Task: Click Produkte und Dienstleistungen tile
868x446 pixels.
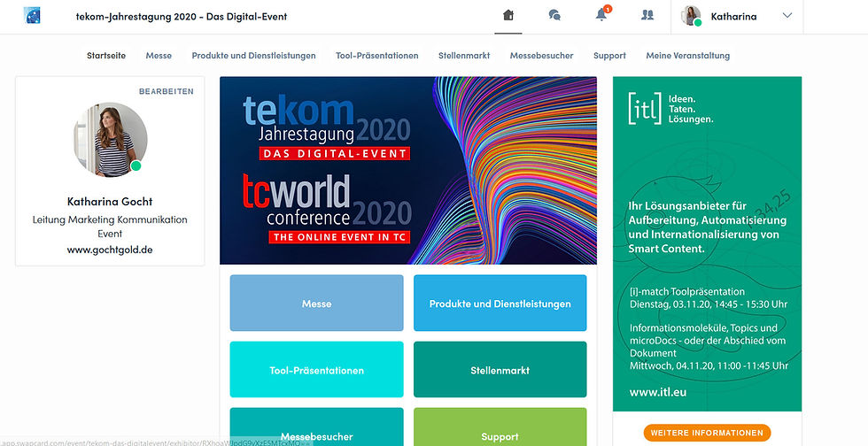Action: click(500, 304)
